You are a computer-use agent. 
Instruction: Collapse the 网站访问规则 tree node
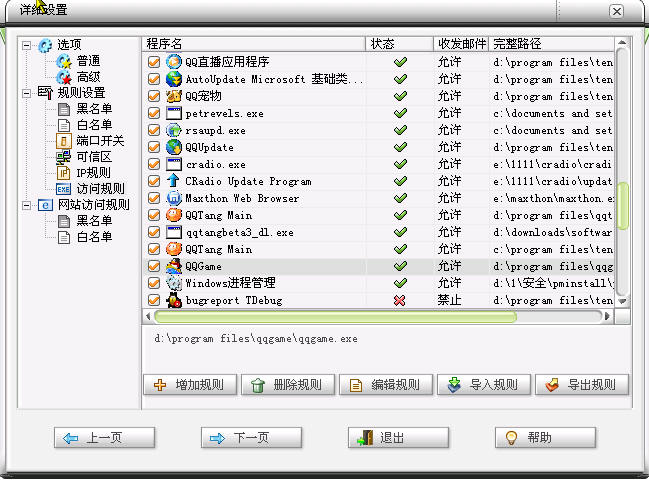(x=26, y=205)
